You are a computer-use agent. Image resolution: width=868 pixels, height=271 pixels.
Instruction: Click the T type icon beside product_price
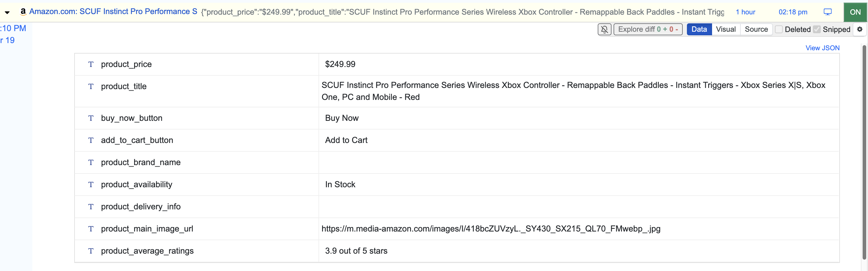coord(91,64)
